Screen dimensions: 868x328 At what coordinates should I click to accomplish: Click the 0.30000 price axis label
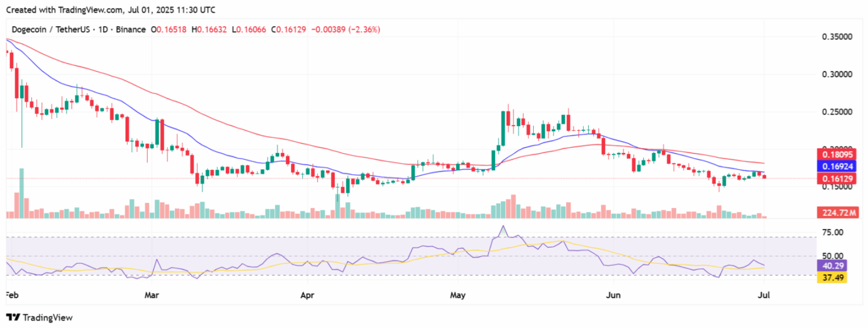(x=837, y=74)
